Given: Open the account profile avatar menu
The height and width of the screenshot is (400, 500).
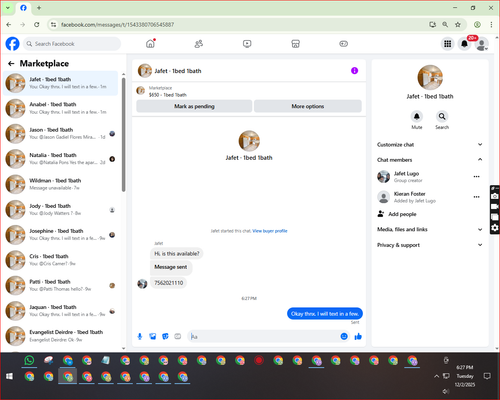Looking at the screenshot, I should [482, 44].
